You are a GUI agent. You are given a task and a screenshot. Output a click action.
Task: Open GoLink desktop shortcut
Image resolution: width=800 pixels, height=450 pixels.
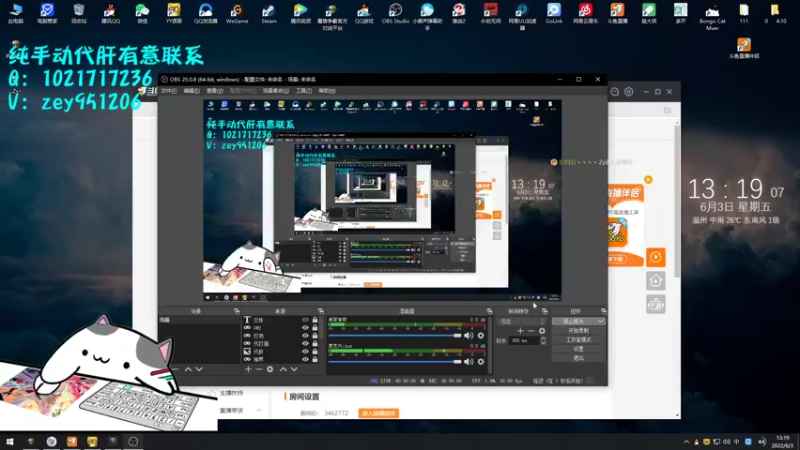(554, 13)
